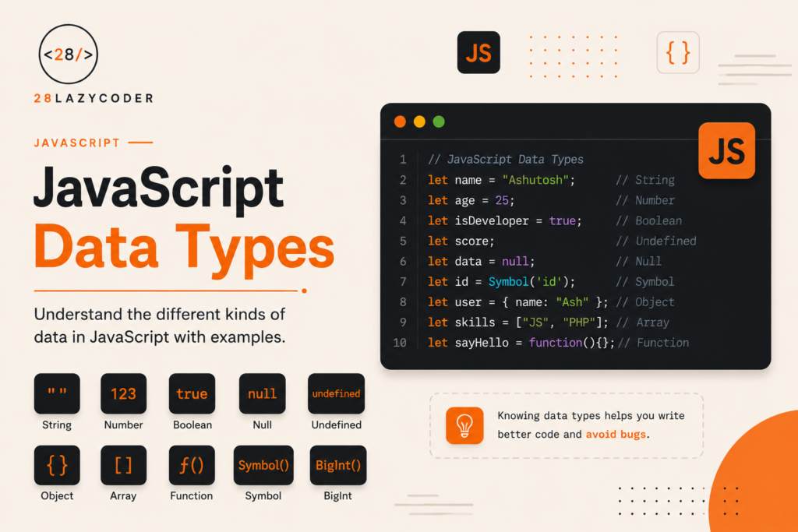The image size is (798, 532).
Task: Select the 123 Number icon tile
Action: (x=124, y=393)
